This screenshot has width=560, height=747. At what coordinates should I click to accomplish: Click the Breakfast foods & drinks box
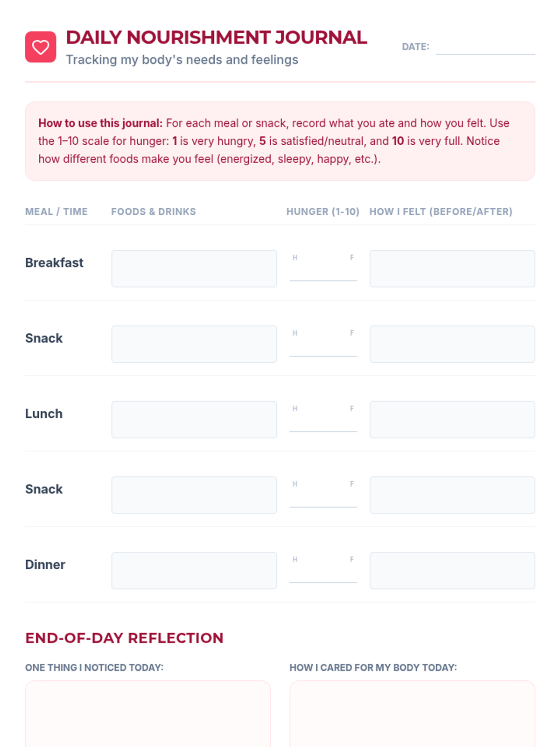tap(194, 268)
